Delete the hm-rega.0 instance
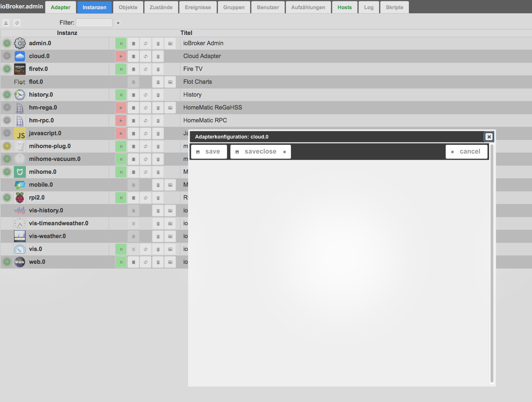 [158, 108]
